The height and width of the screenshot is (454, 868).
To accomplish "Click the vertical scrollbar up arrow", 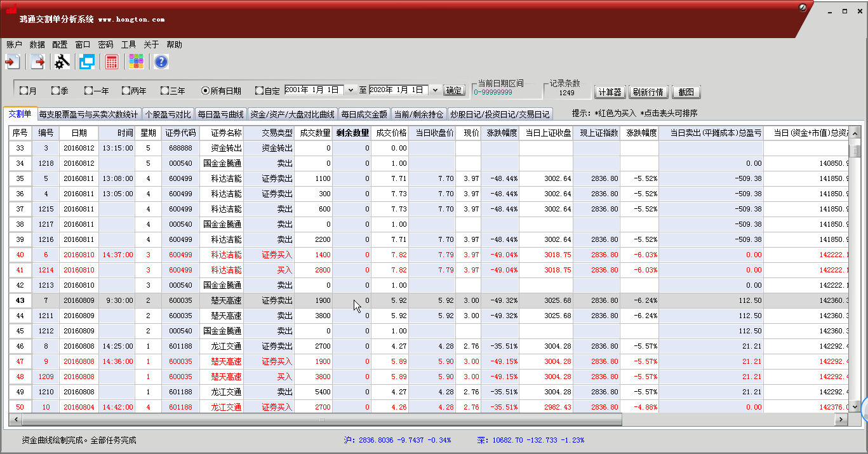I will click(855, 133).
